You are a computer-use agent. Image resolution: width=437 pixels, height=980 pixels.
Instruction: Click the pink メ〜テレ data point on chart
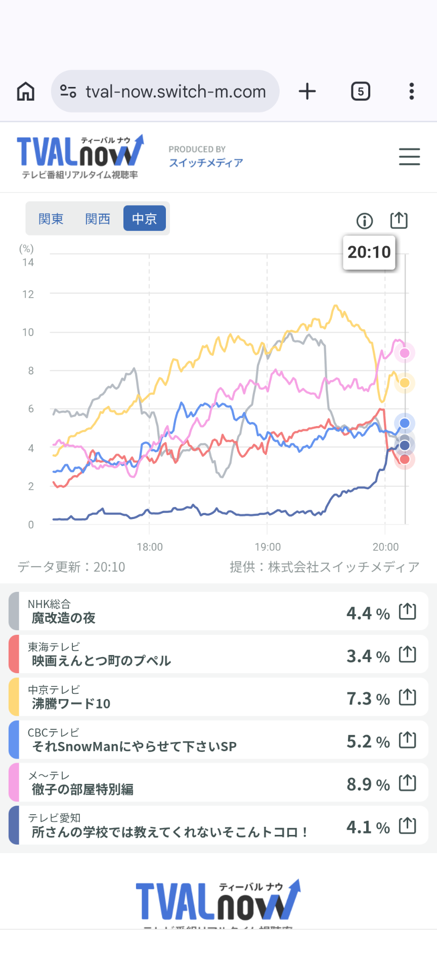405,353
